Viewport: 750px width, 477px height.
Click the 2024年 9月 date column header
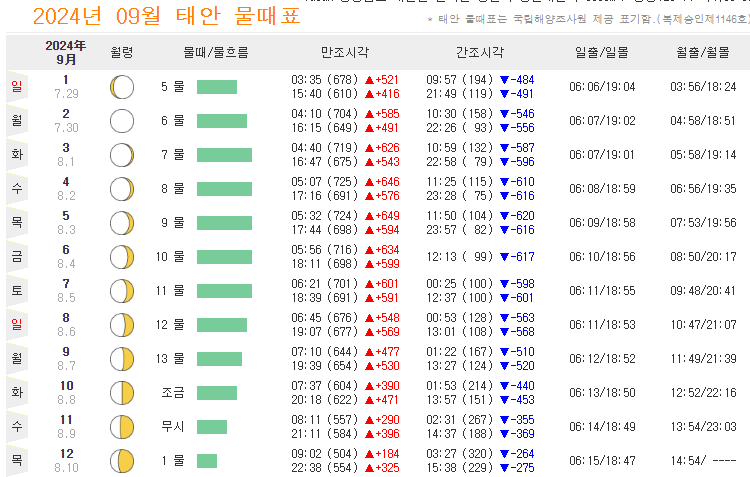click(x=66, y=52)
